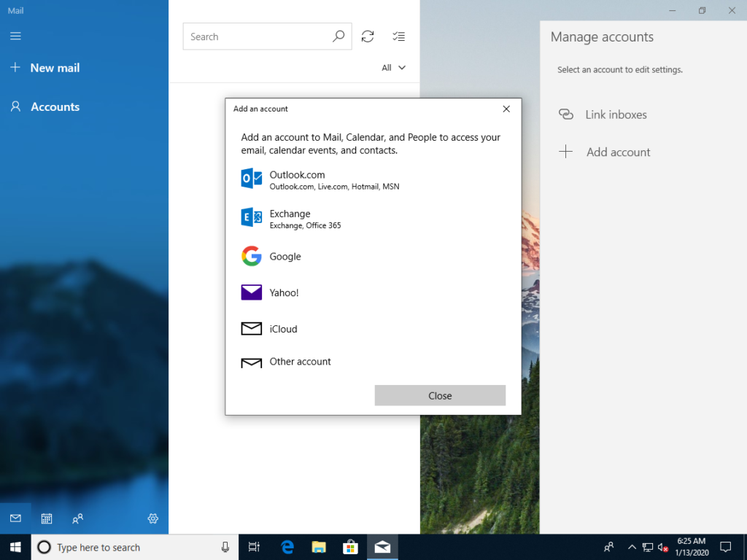
Task: Select the Google account option
Action: [371, 256]
